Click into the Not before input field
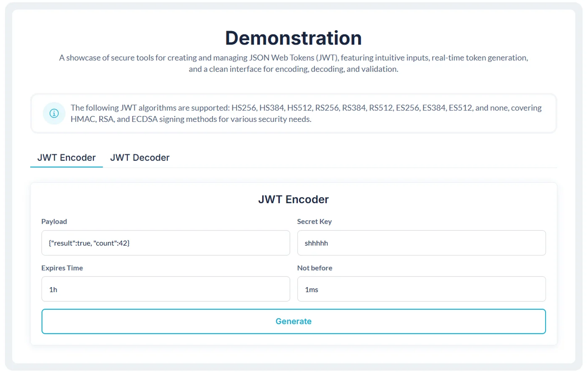The height and width of the screenshot is (372, 588). pos(421,289)
